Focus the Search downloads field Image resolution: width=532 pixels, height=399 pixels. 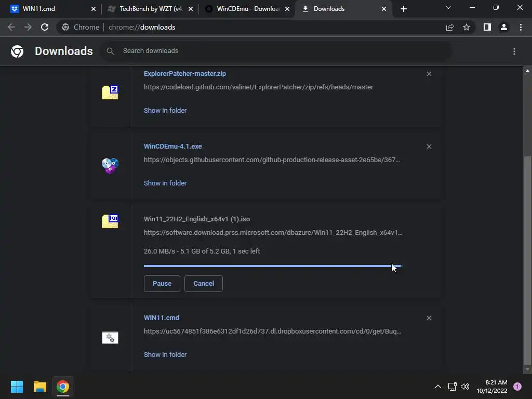coord(276,51)
